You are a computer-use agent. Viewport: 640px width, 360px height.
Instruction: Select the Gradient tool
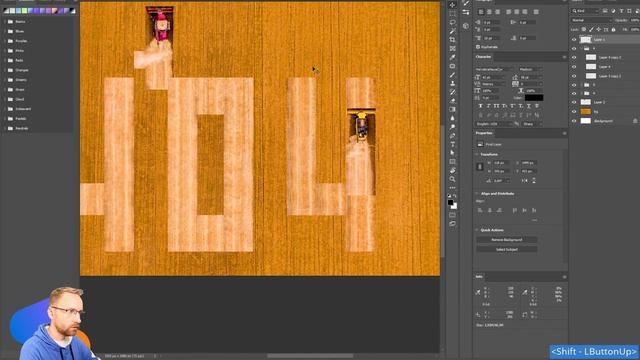click(x=452, y=109)
